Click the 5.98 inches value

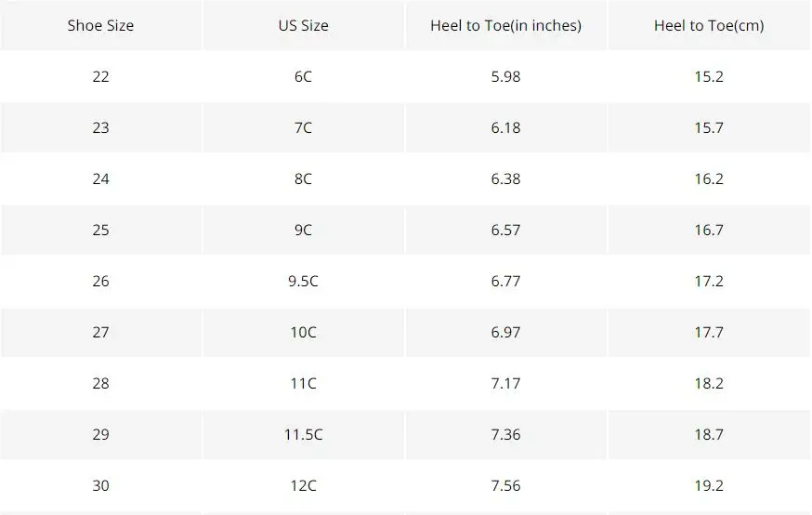(506, 76)
